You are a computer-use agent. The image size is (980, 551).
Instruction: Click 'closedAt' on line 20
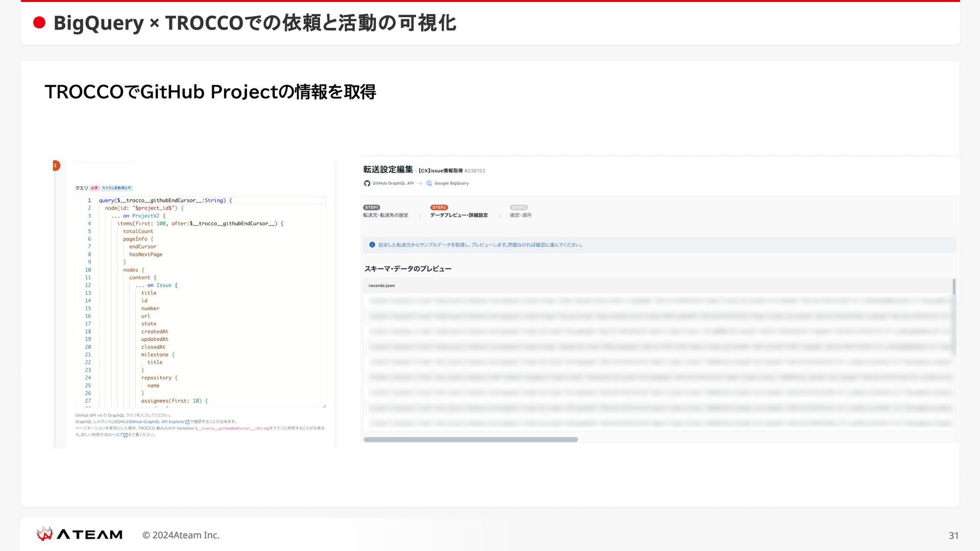(x=153, y=347)
